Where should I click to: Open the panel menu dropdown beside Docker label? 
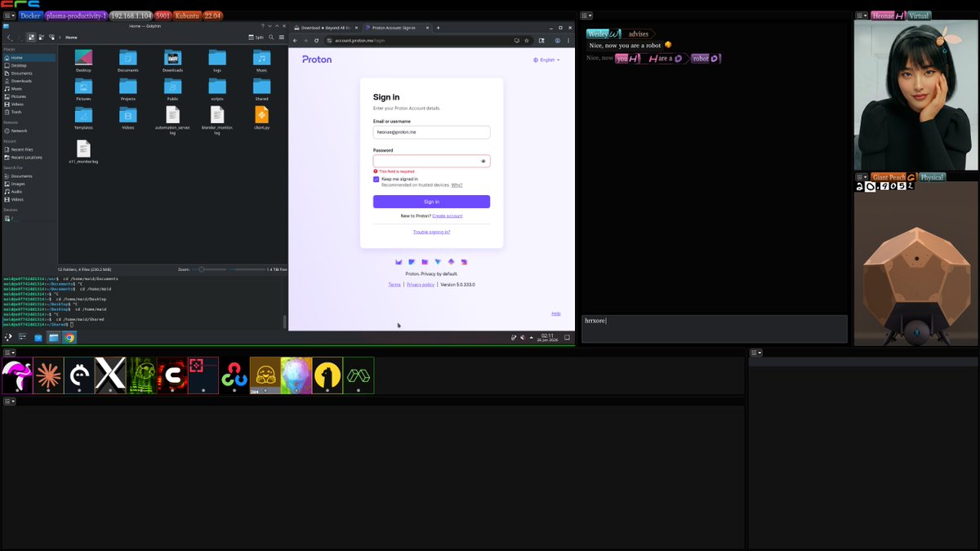point(9,16)
